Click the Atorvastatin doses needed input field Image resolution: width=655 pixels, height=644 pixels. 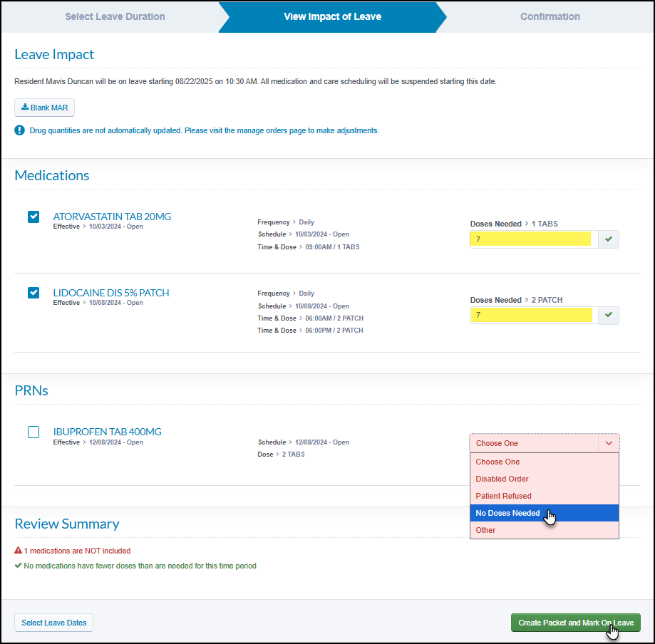[535, 239]
